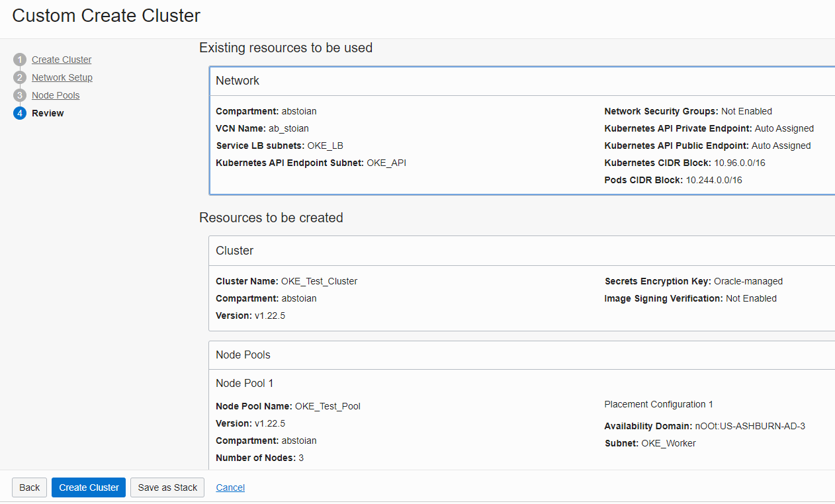Click the step 3 number circle
The height and width of the screenshot is (504, 835).
[x=19, y=95]
